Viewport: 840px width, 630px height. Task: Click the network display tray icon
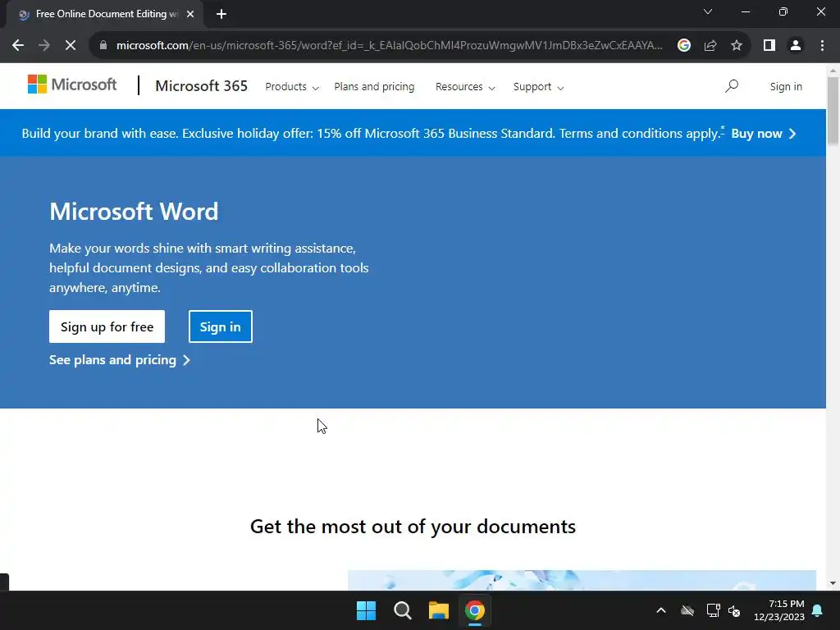pos(713,610)
